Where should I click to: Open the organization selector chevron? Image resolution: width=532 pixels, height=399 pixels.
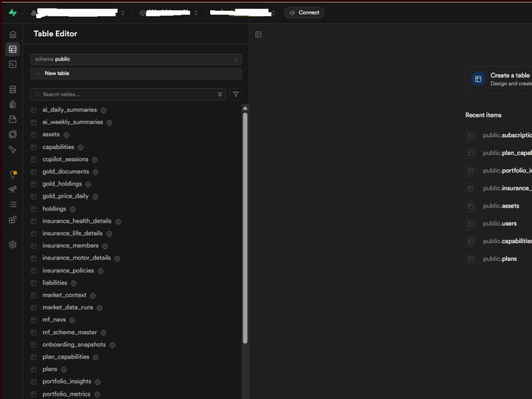coord(122,13)
